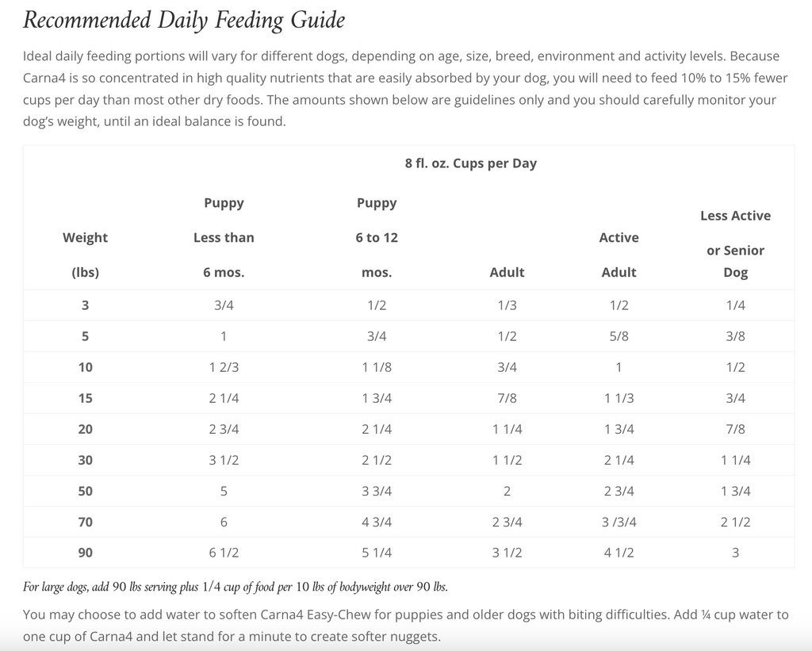Click the italic large dogs footnote
The image size is (812, 651).
236,588
